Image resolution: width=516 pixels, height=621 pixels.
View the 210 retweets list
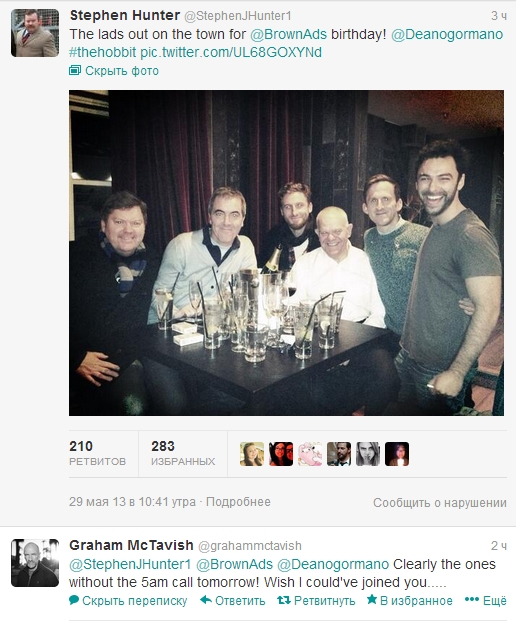click(x=97, y=453)
